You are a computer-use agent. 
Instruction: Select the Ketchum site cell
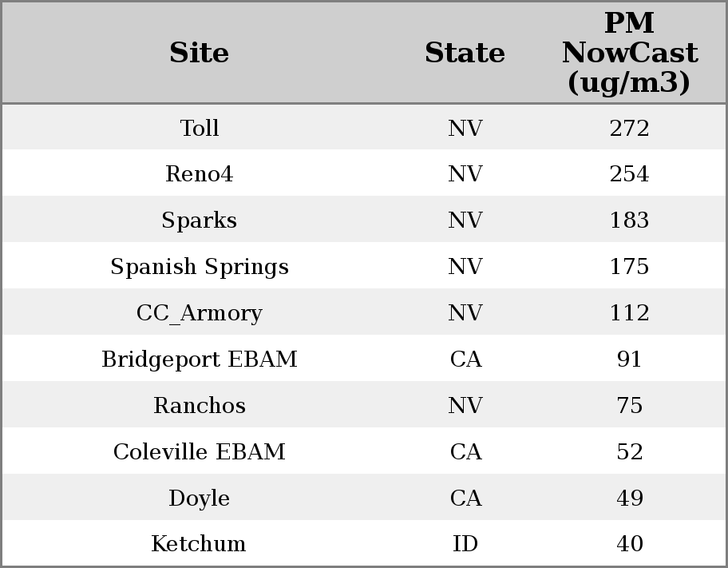200,544
